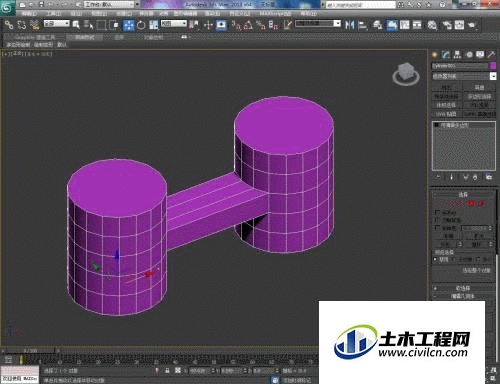Image resolution: width=500 pixels, height=384 pixels.
Task: Enable the 忽略背面 checkbox
Action: click(438, 220)
